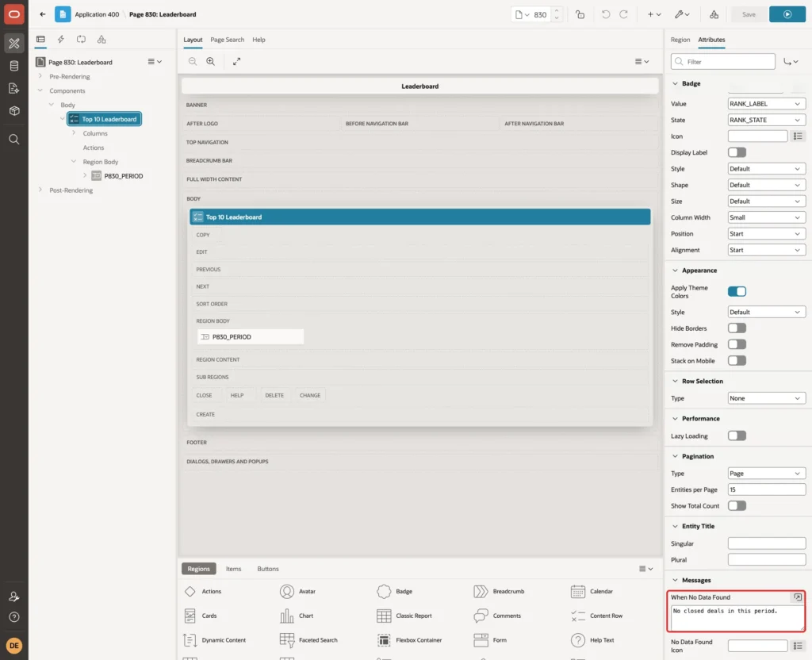Enable the Hide Borders switch

click(737, 328)
